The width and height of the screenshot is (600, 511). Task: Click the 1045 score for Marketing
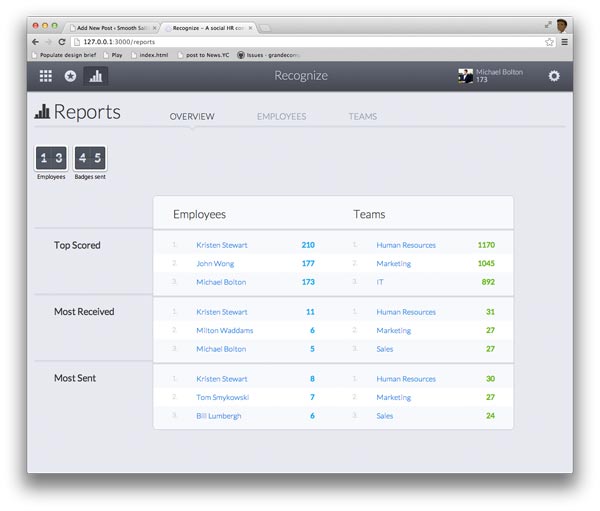coord(486,264)
